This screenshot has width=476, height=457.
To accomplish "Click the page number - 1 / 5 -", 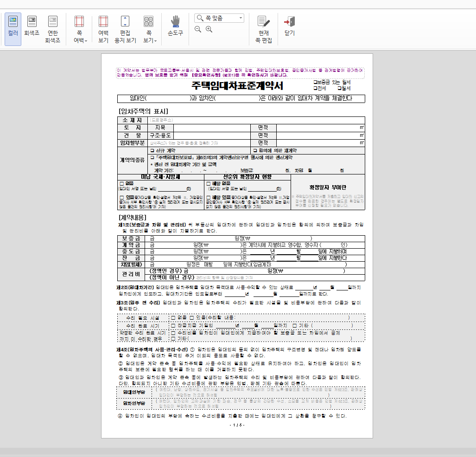I will (x=237, y=425).
